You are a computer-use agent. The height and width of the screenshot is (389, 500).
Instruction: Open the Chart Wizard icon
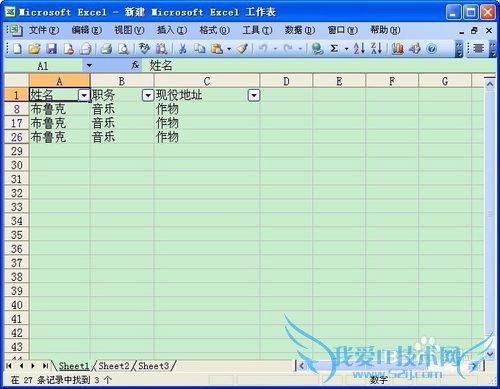coord(397,49)
